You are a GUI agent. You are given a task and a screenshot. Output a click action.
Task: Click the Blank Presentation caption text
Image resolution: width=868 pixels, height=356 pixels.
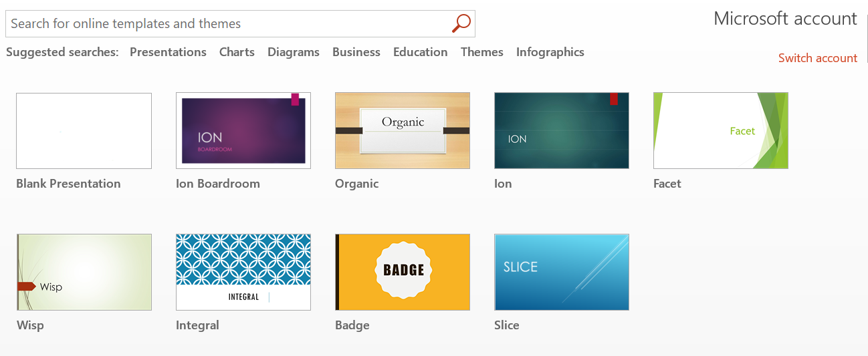coord(68,184)
